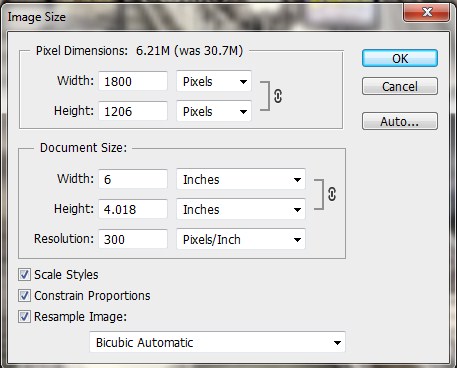Click the pixel dimensions chain link icon
This screenshot has width=457, height=368.
[278, 96]
